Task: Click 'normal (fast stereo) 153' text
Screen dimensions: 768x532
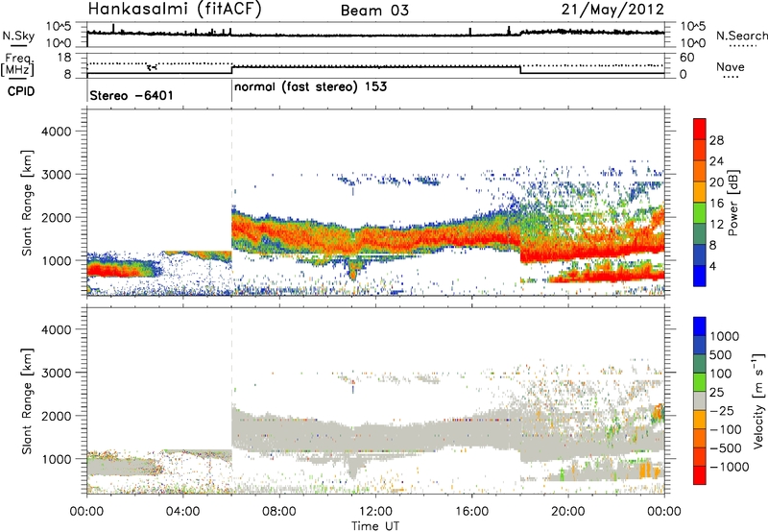Action: [310, 87]
